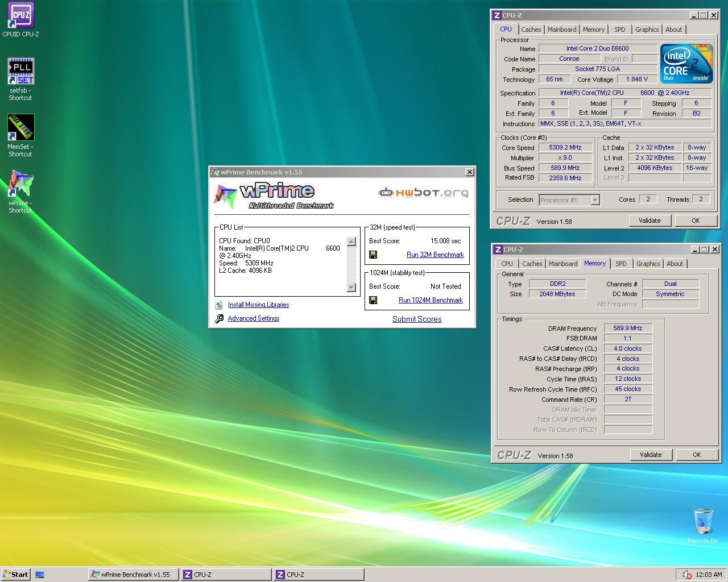
Task: Open SPD tab in upper CPU-Z window
Action: point(620,30)
